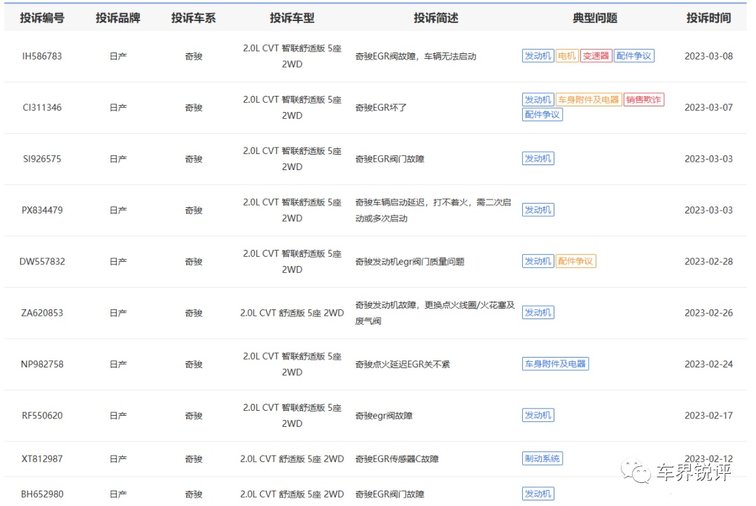Click the 投诉编号 column header
Image resolution: width=756 pixels, height=506 pixels.
(42, 18)
